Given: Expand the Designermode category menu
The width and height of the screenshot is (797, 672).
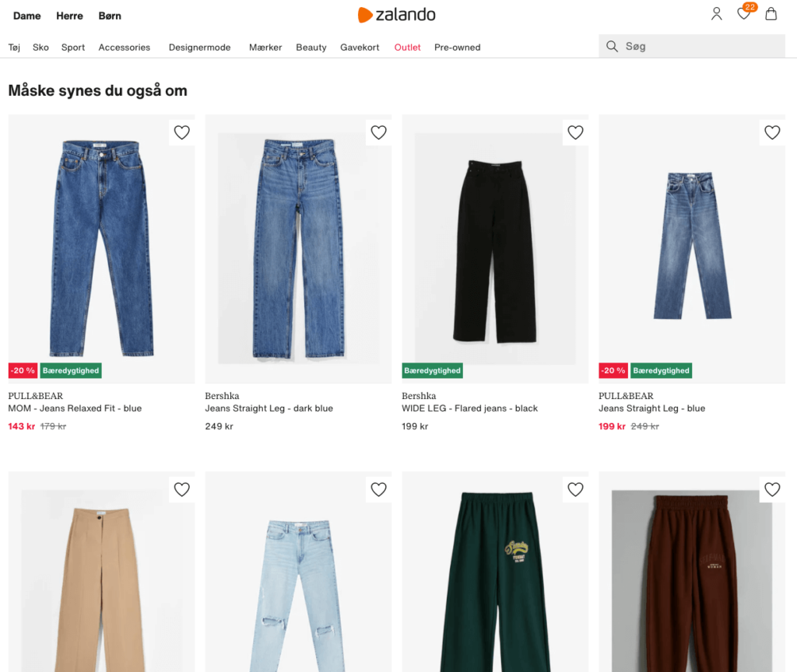Looking at the screenshot, I should [x=199, y=47].
